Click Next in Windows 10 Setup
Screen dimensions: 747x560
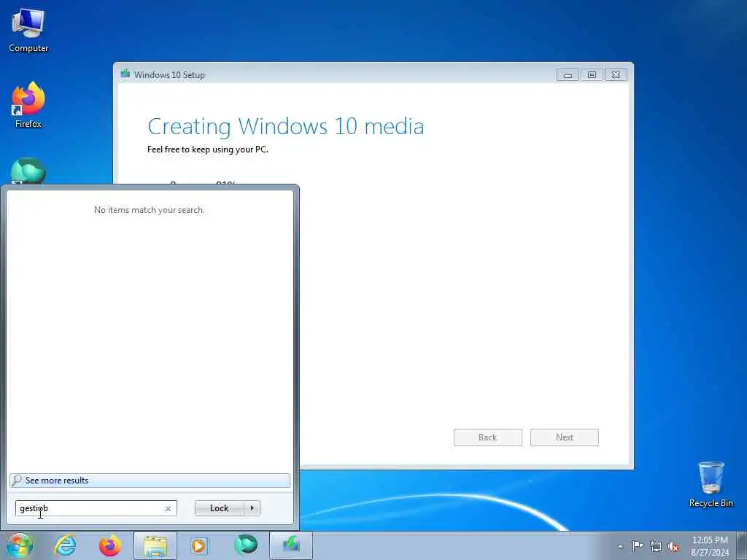pyautogui.click(x=564, y=437)
